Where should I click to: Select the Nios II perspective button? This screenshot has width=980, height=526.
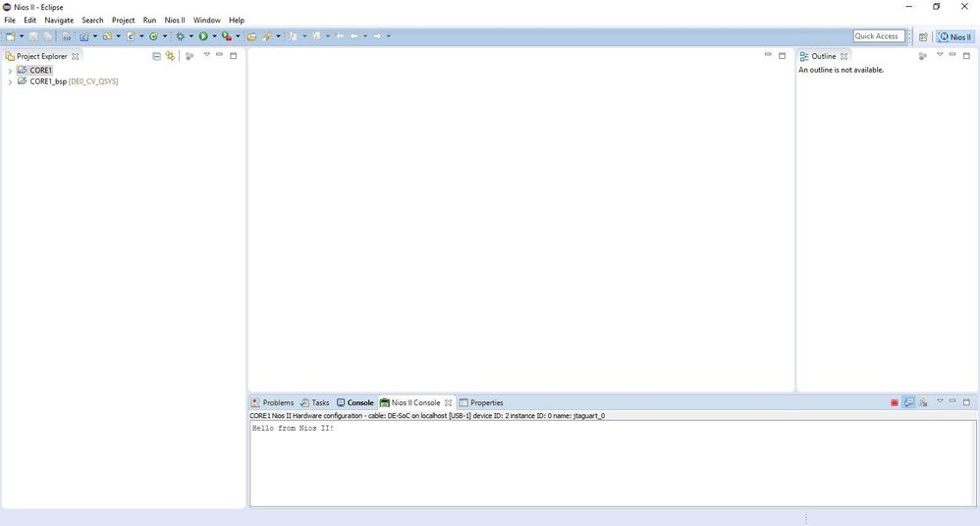coord(955,37)
